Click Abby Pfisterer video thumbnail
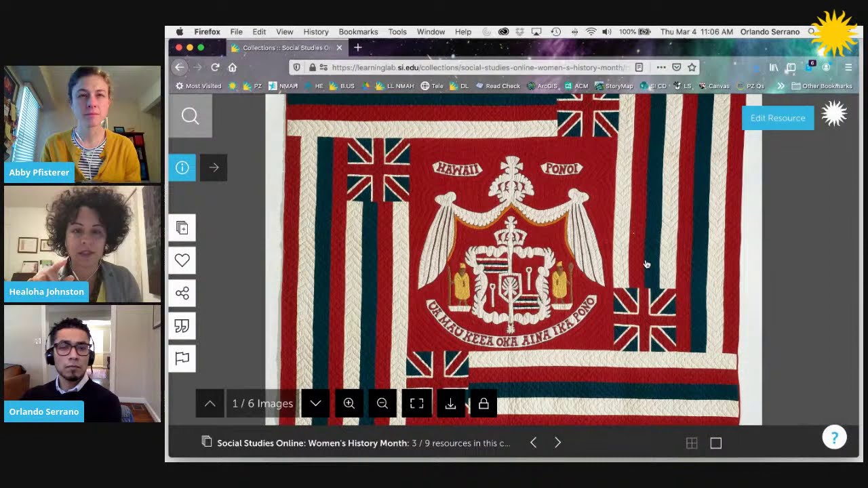The image size is (868, 488). 83,124
